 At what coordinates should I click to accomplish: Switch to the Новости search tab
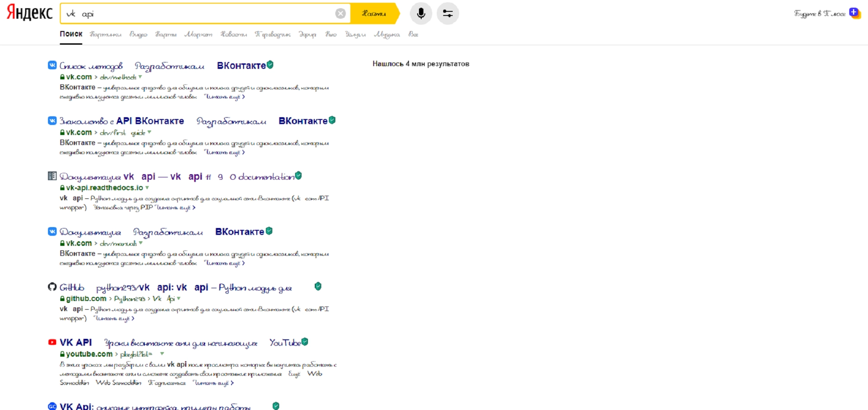click(x=233, y=34)
